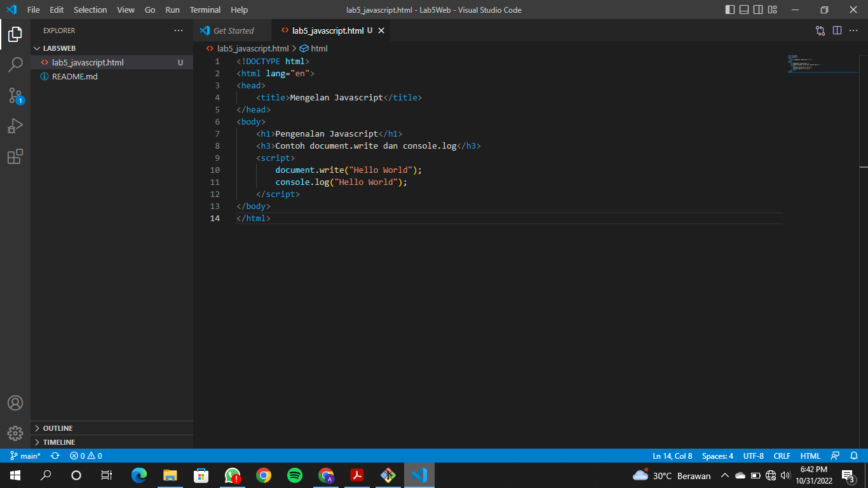Open README.md in file explorer

point(112,76)
